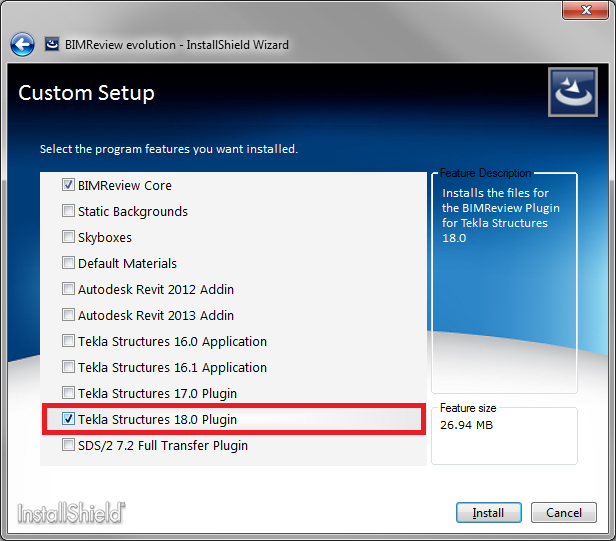The width and height of the screenshot is (616, 541).
Task: Click the '26.94 MB' feature size value
Action: (466, 425)
